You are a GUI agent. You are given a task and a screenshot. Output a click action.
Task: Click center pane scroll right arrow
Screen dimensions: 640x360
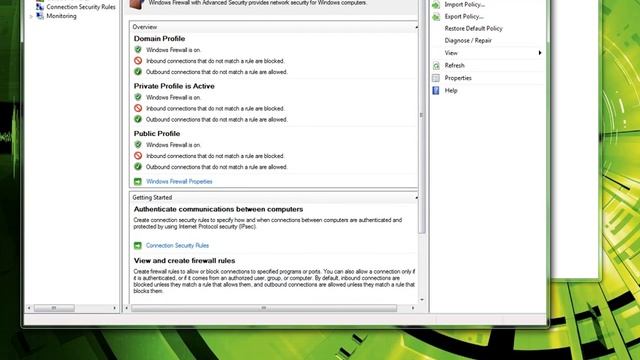point(413,308)
